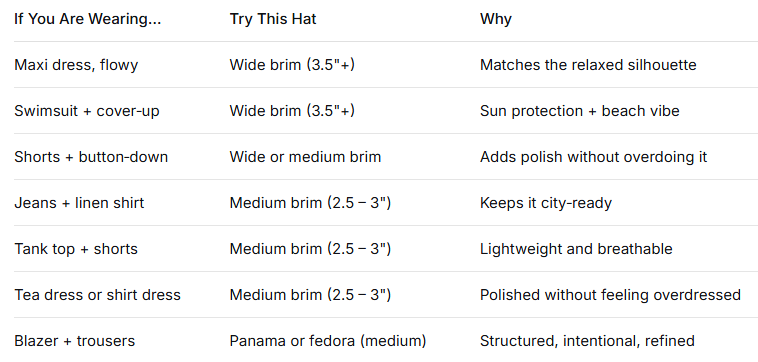The width and height of the screenshot is (758, 362).
Task: Select the 'Tea dress or shirt dress' cell
Action: [x=97, y=295]
